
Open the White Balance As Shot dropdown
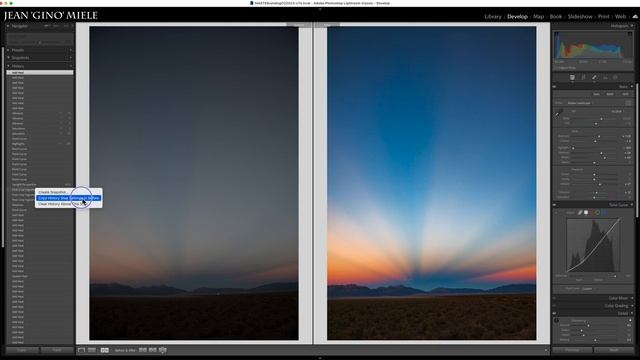pyautogui.click(x=618, y=111)
